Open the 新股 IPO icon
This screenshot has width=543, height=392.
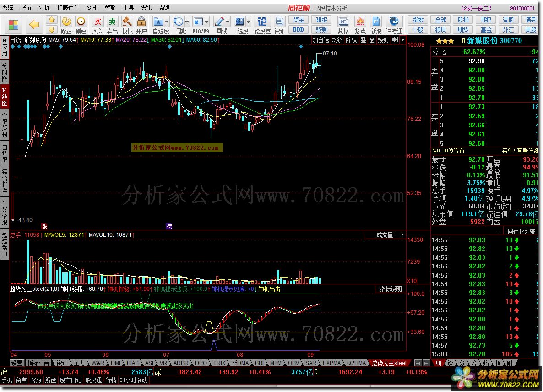tap(376, 22)
